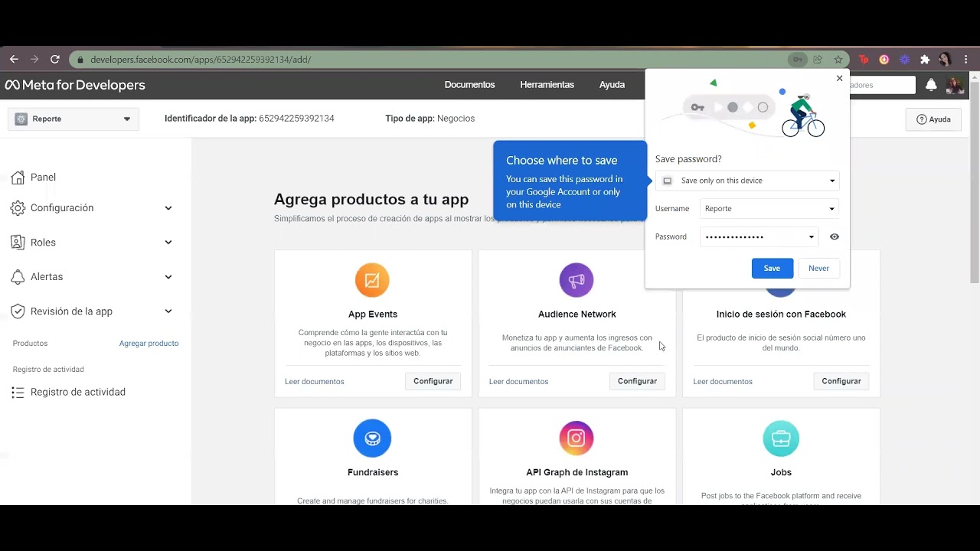
Task: Open the red Tp extension icon
Action: pos(864,59)
